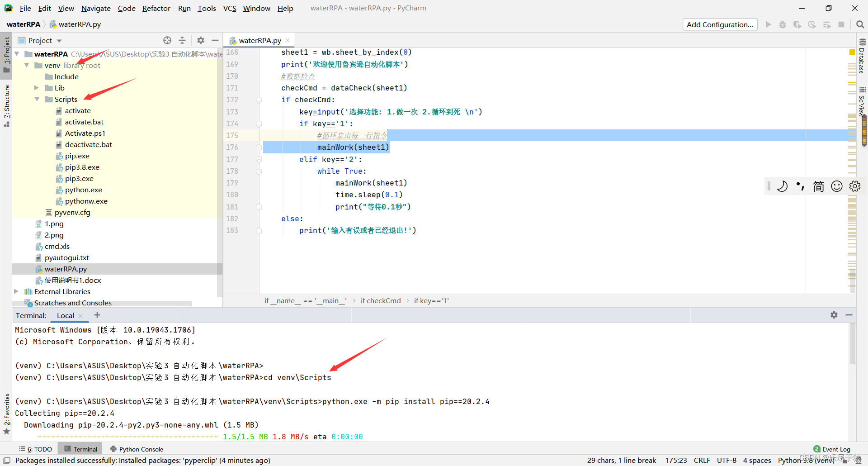Start debugging with the bug icon
The height and width of the screenshot is (466, 868).
point(783,24)
